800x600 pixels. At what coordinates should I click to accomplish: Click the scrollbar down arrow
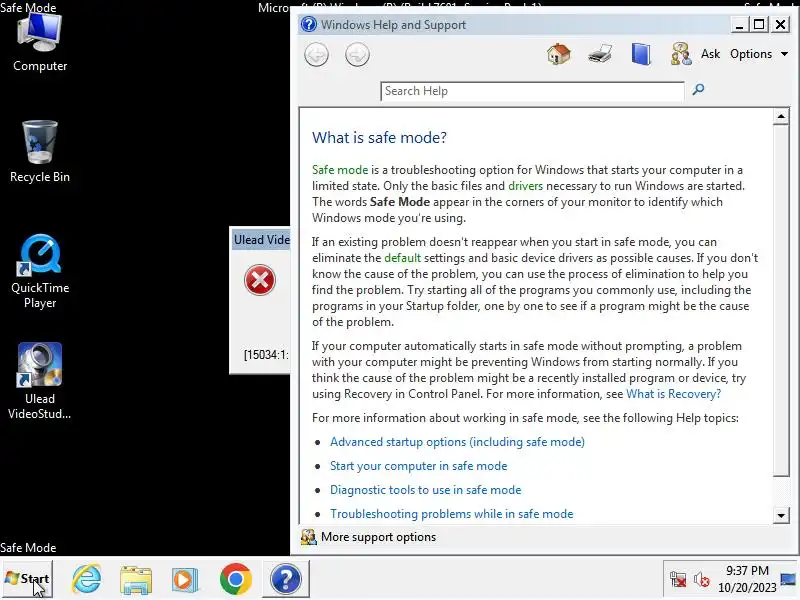pyautogui.click(x=781, y=515)
